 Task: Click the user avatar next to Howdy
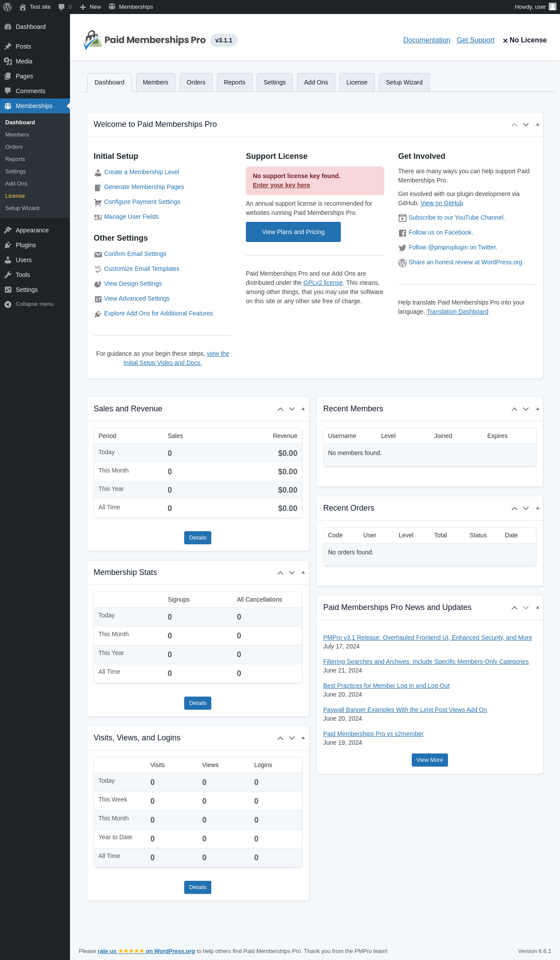[x=553, y=7]
